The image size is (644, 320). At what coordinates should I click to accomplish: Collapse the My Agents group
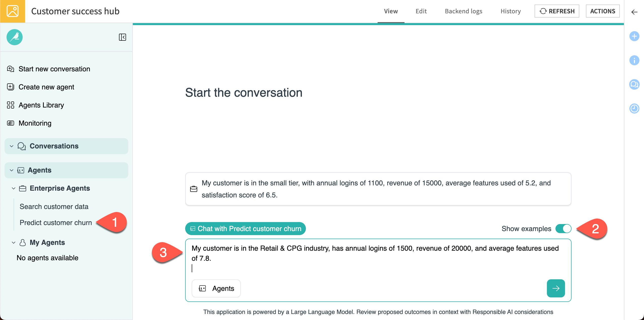14,243
